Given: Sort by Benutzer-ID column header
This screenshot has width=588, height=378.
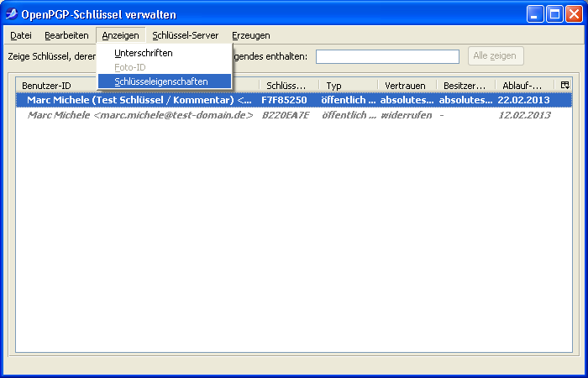Looking at the screenshot, I should coord(50,86).
